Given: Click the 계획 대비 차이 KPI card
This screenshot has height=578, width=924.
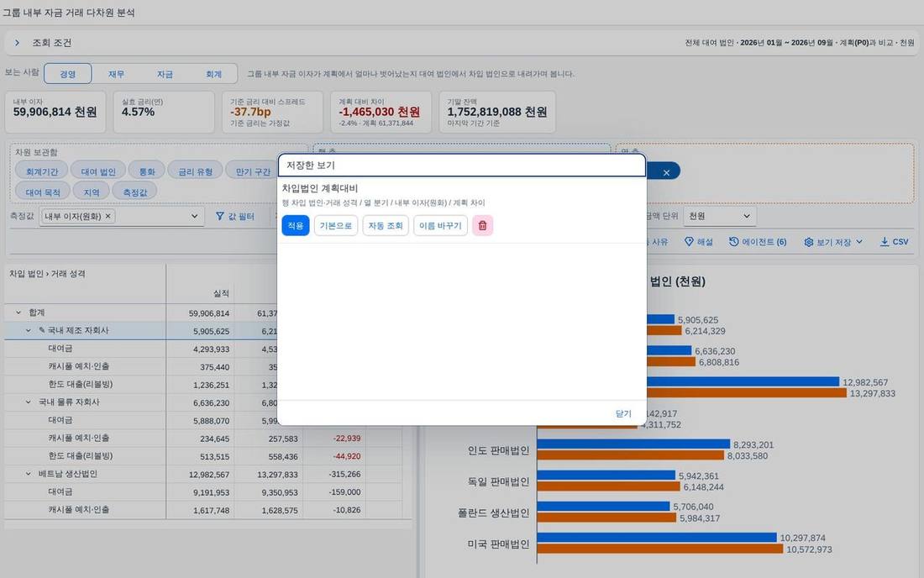Looking at the screenshot, I should point(381,112).
